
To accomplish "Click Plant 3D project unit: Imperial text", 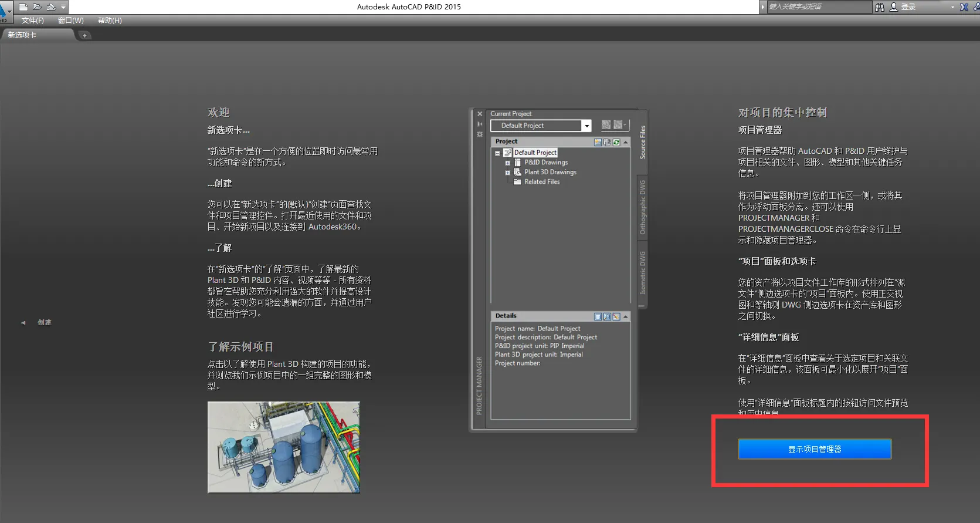I will click(538, 355).
